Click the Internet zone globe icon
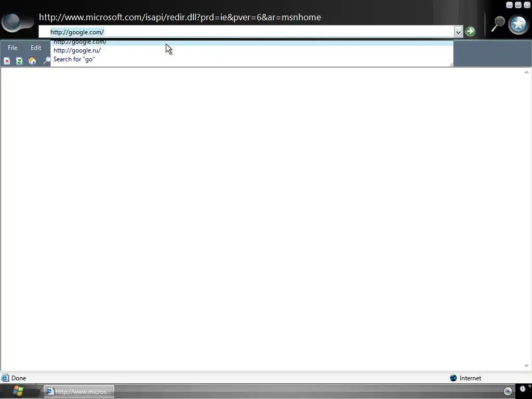 (453, 378)
